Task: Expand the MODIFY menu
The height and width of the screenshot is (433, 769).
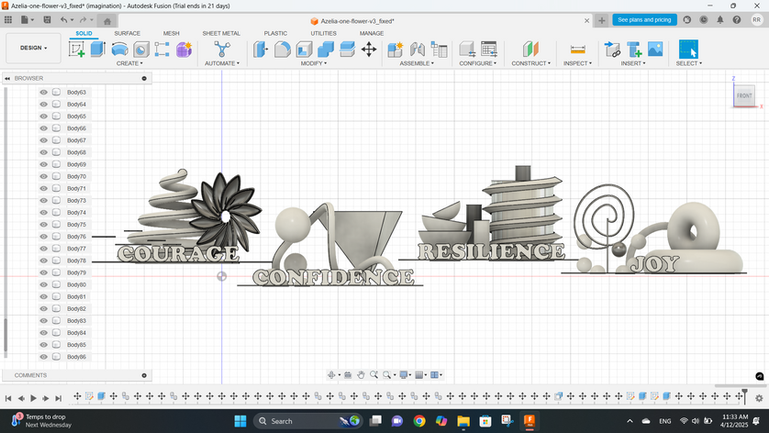Action: [313, 64]
